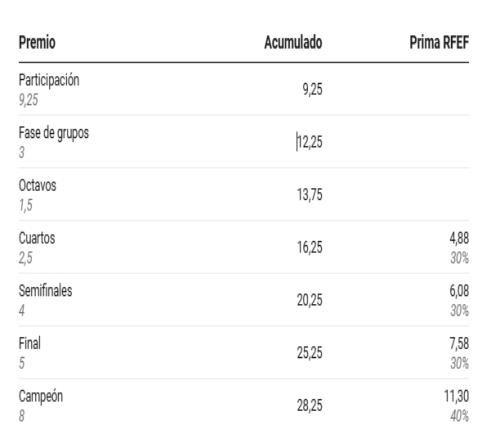Select the Final row label
Viewport: 500px width, 440px height.
point(30,343)
